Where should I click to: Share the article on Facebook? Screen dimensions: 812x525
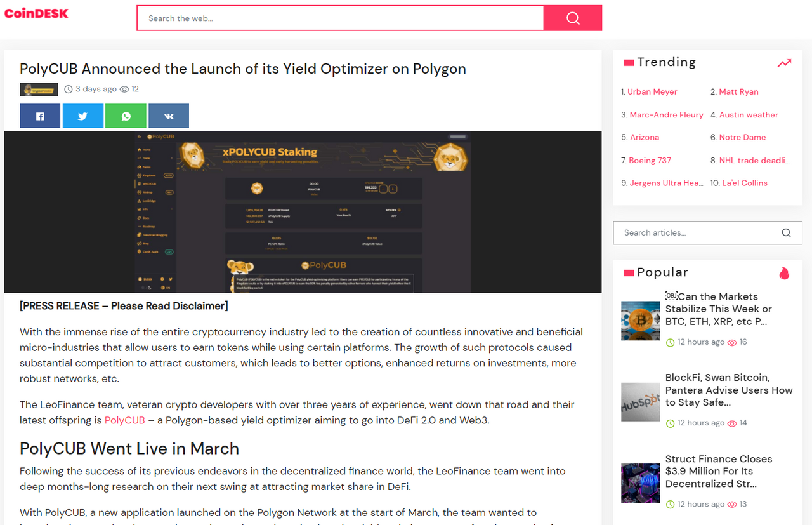(x=40, y=116)
